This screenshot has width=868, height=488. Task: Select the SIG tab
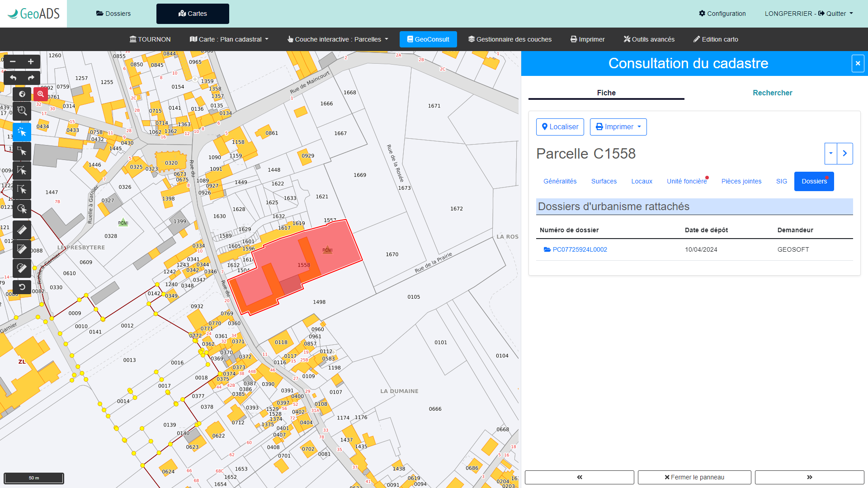781,181
